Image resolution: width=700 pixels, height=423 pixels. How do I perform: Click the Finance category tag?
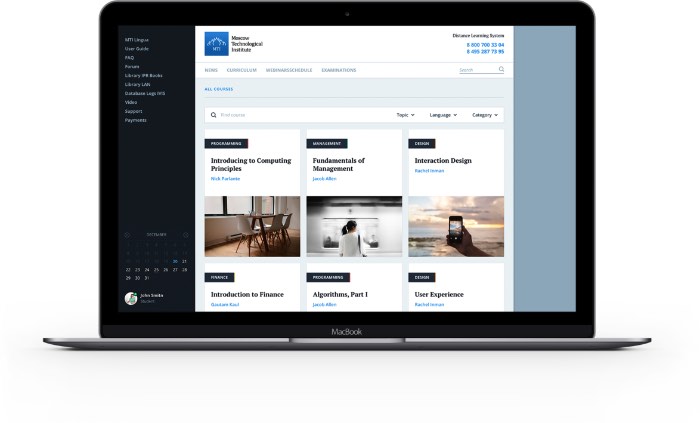tap(219, 277)
